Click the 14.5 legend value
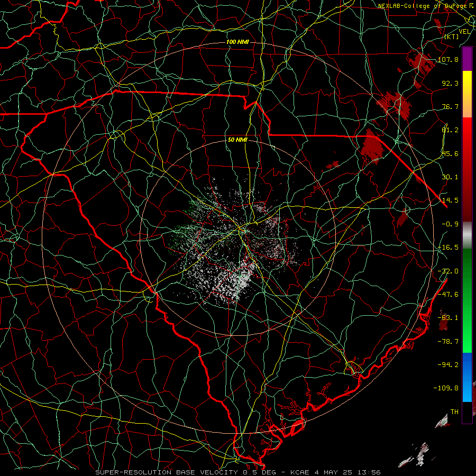Image resolution: width=476 pixels, height=476 pixels. coord(450,200)
